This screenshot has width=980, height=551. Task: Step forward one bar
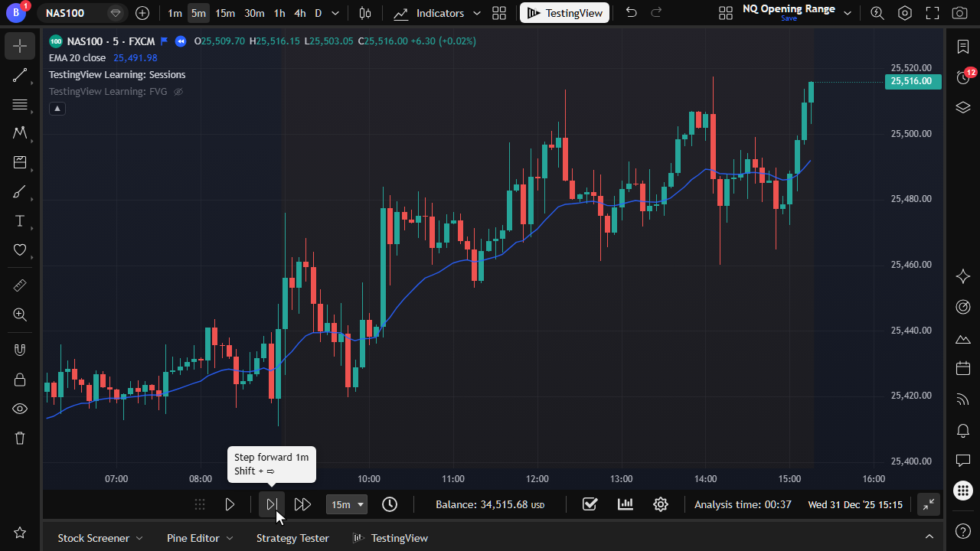[x=271, y=504]
